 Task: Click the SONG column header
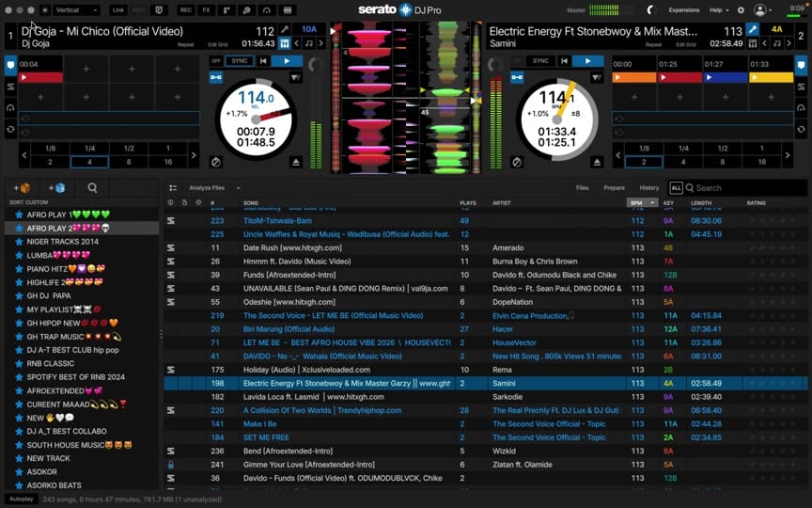pos(251,202)
